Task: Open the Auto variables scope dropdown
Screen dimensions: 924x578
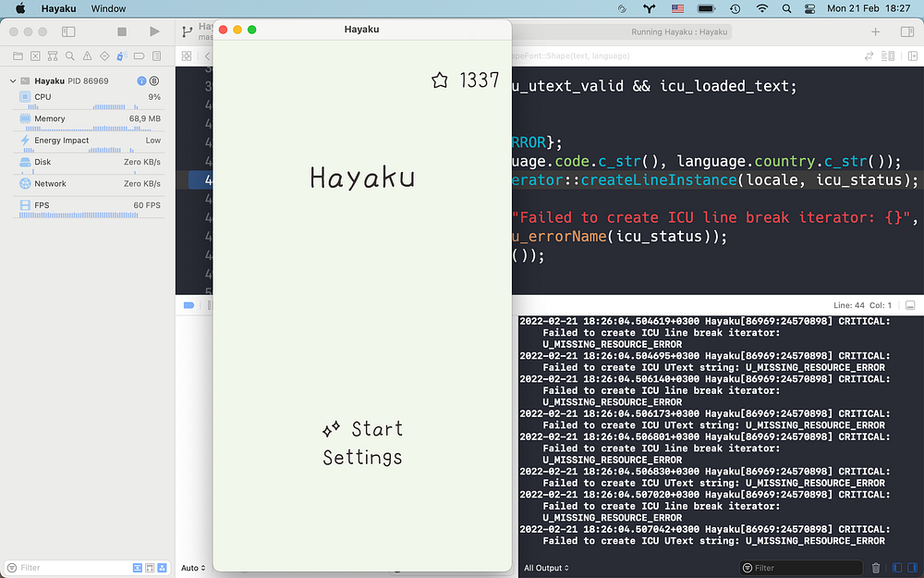Action: pyautogui.click(x=193, y=568)
